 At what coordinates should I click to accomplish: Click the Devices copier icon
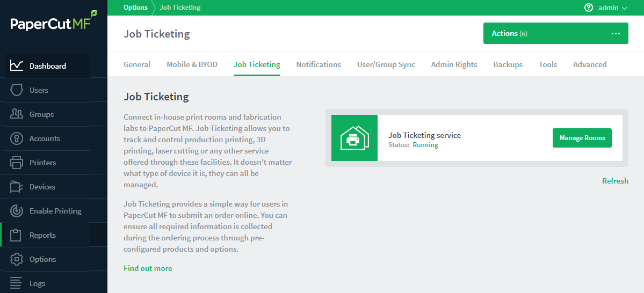17,187
